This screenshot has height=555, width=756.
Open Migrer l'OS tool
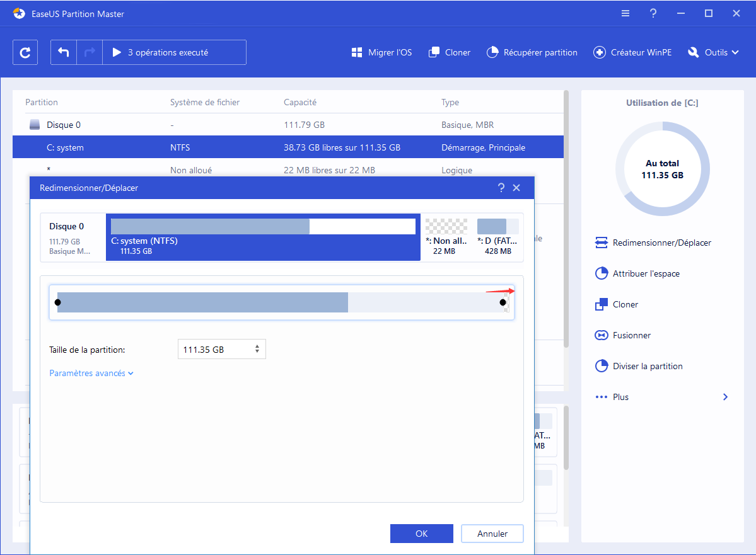pos(382,52)
